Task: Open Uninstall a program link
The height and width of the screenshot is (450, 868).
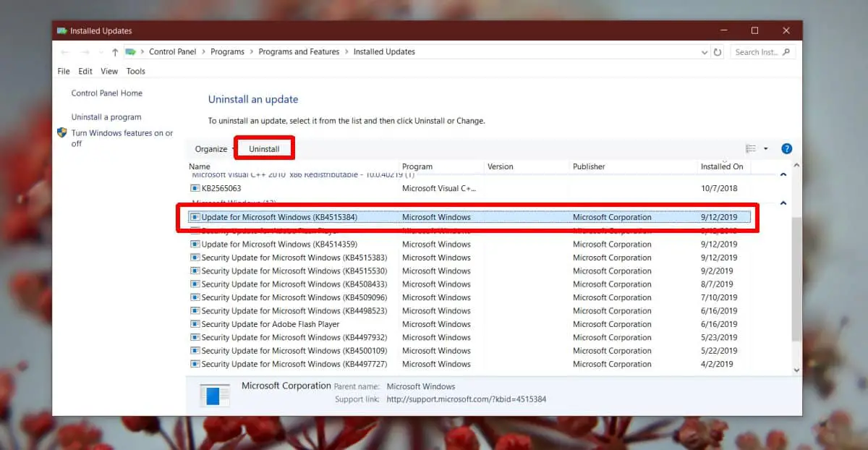Action: tap(106, 117)
